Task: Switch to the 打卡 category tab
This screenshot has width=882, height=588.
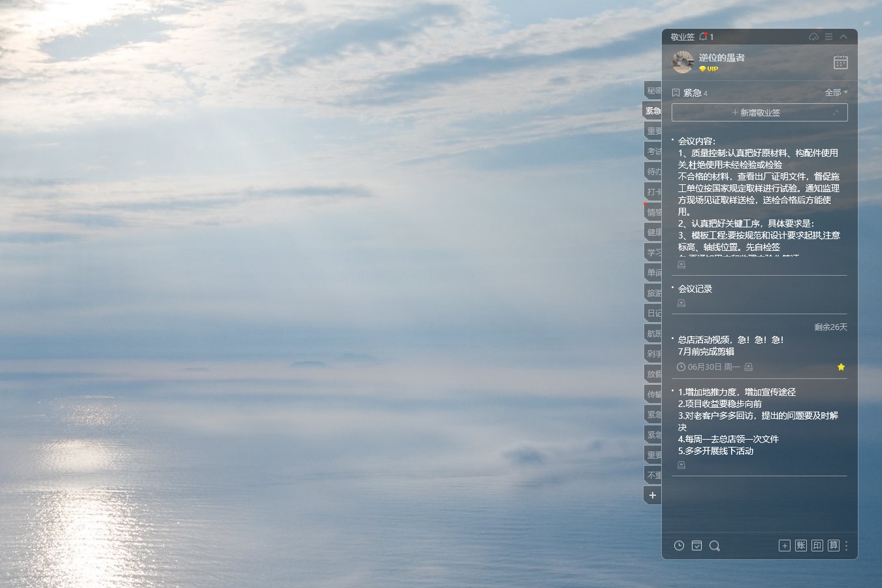Action: [x=653, y=191]
